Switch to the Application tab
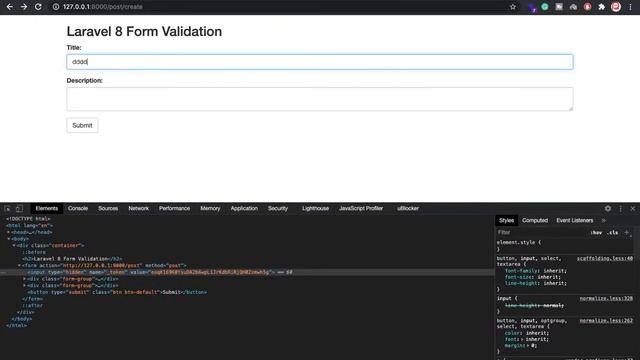The width and height of the screenshot is (640, 360). click(244, 209)
